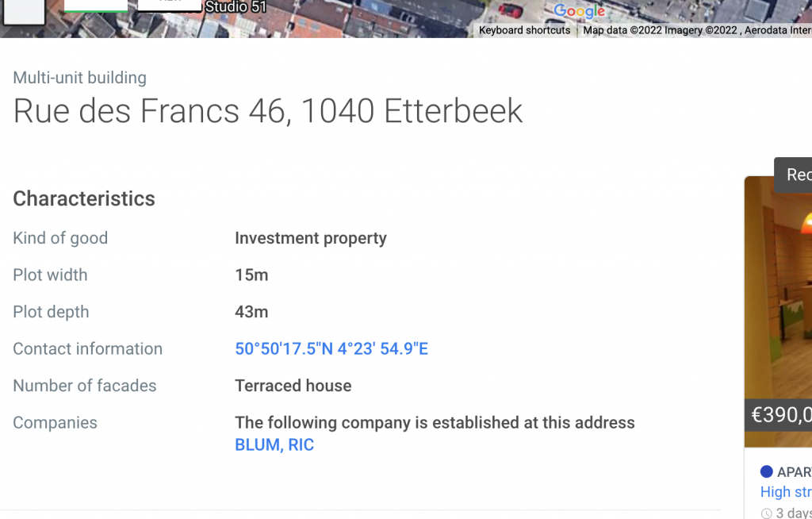Select the green-underlined map view button
Screen dimensions: 812x519
point(96,6)
